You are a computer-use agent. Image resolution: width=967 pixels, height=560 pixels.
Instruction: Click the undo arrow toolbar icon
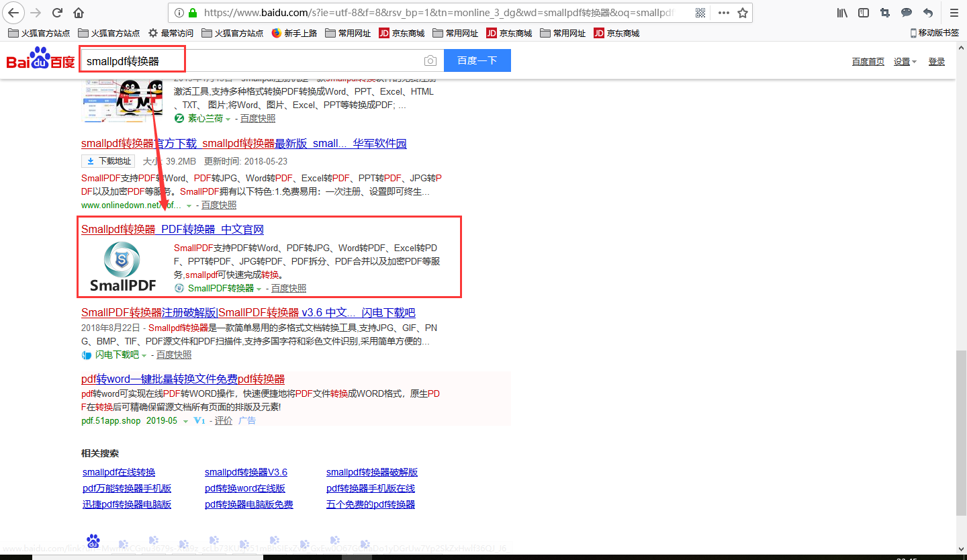click(928, 13)
